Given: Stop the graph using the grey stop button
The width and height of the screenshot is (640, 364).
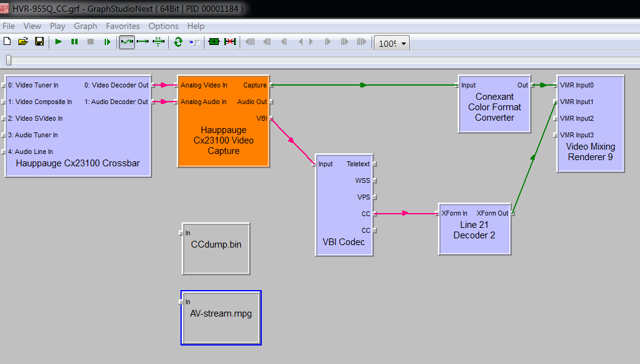Looking at the screenshot, I should (91, 42).
